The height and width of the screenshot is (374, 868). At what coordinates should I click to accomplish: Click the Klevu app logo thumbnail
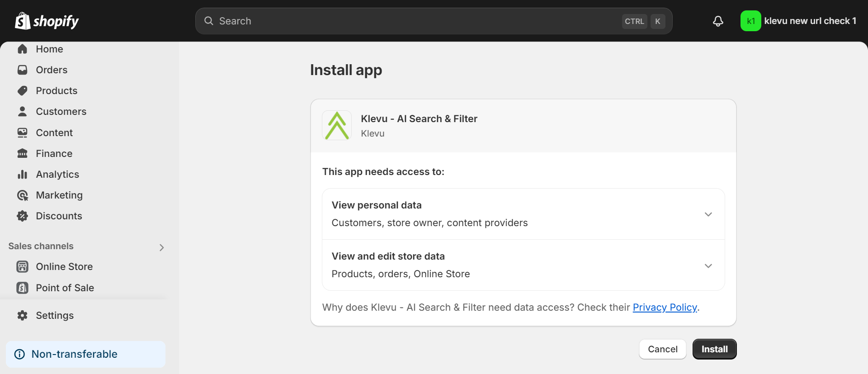tap(337, 125)
